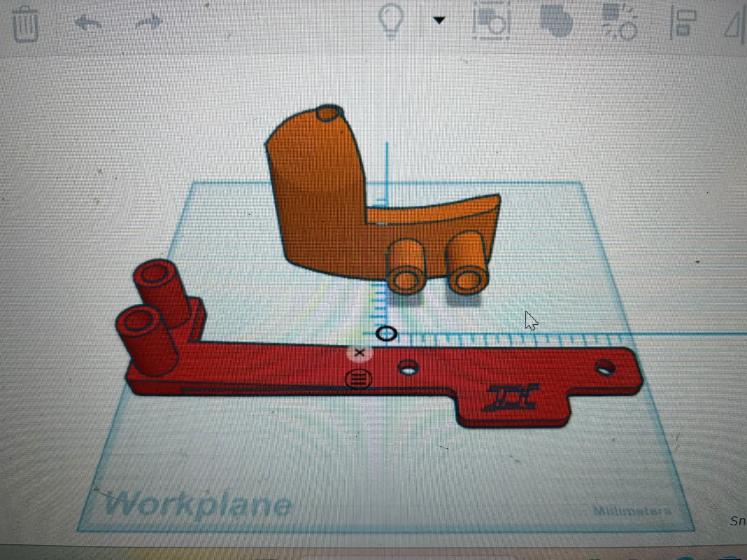Click the dashed-outline Group icon

point(491,21)
